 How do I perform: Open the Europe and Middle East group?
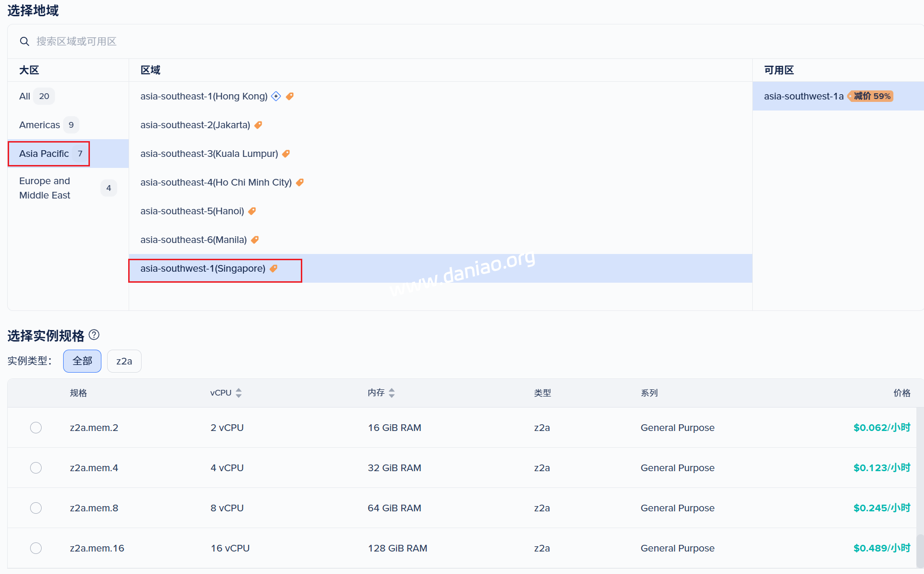[x=45, y=188]
